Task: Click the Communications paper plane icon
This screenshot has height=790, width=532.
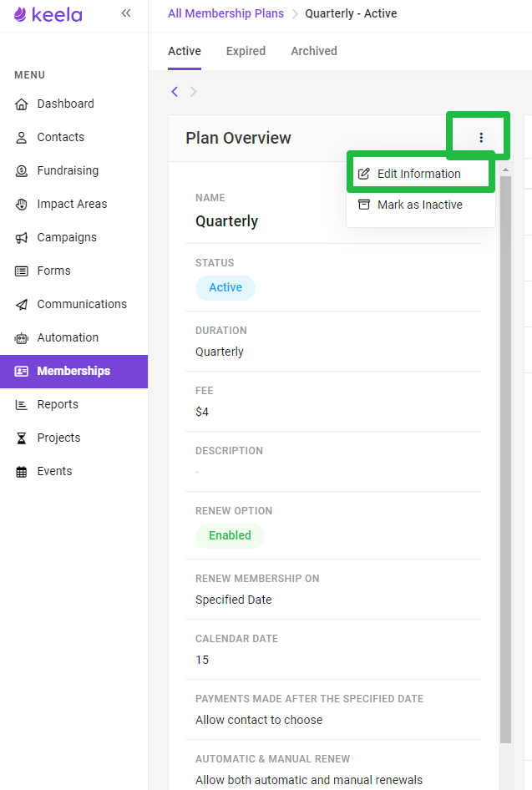Action: [x=21, y=304]
